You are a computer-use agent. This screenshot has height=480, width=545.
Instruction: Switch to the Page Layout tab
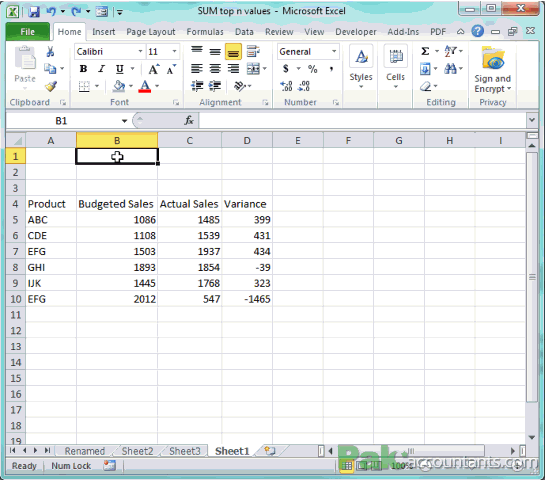tap(151, 32)
